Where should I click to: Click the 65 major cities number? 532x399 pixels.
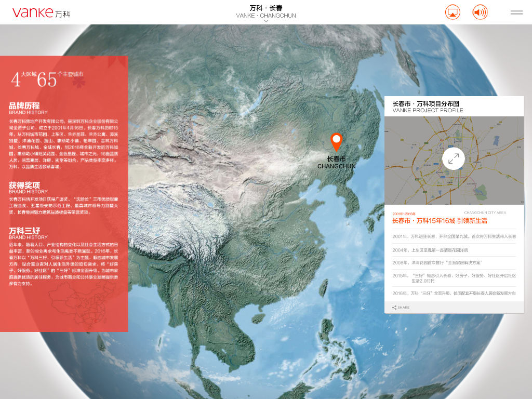tap(47, 79)
